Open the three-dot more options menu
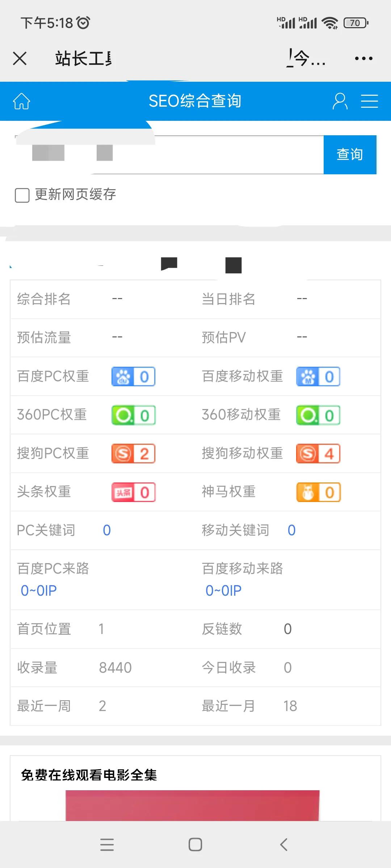The height and width of the screenshot is (868, 391). [x=363, y=58]
